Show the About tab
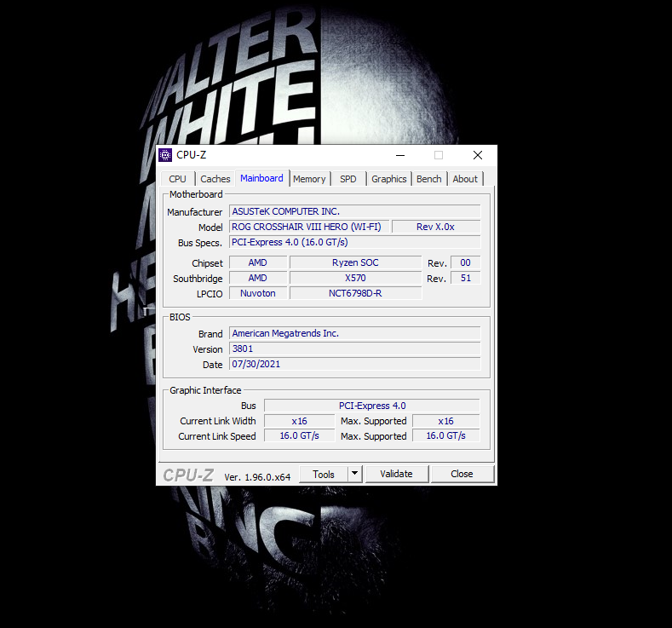 pos(465,179)
